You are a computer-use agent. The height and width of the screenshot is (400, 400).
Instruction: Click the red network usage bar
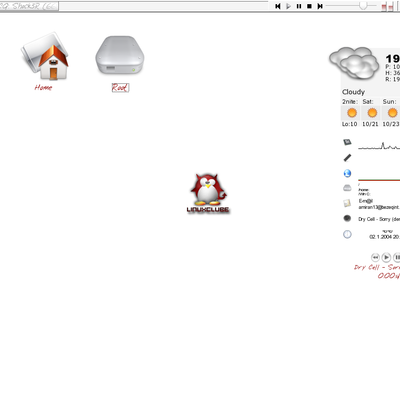click(x=379, y=180)
